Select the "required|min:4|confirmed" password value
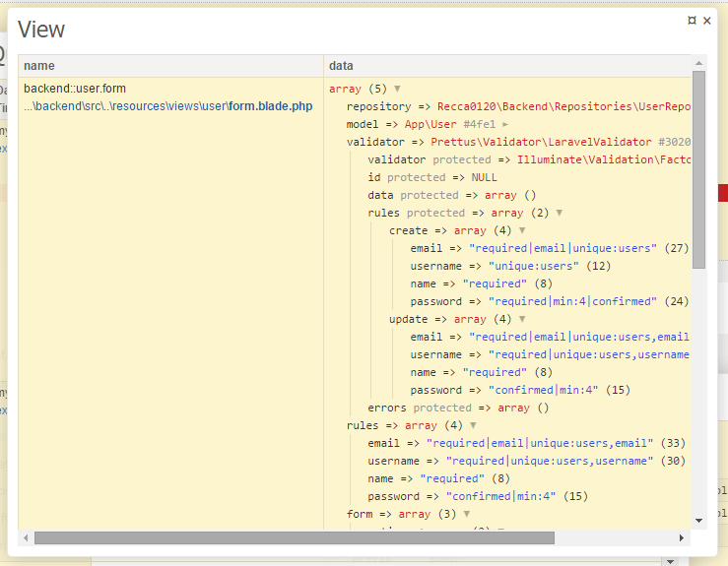Viewport: 728px width, 566px height. pos(572,301)
